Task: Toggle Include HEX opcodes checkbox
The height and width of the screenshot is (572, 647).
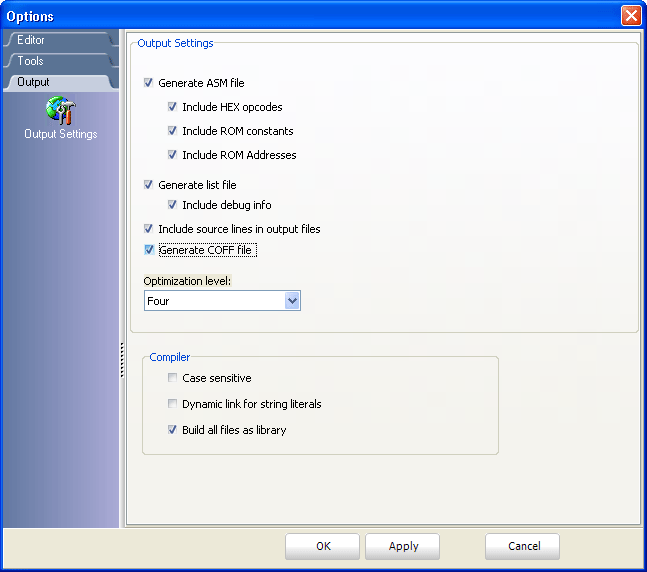Action: tap(172, 107)
